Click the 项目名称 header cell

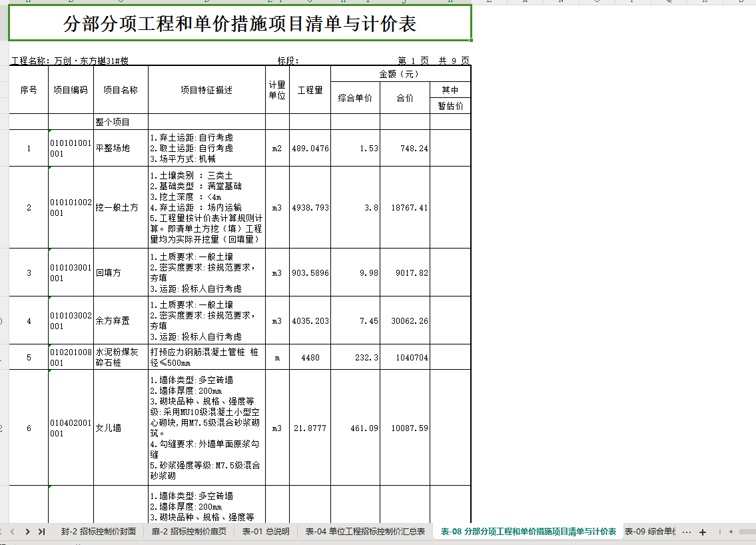121,90
